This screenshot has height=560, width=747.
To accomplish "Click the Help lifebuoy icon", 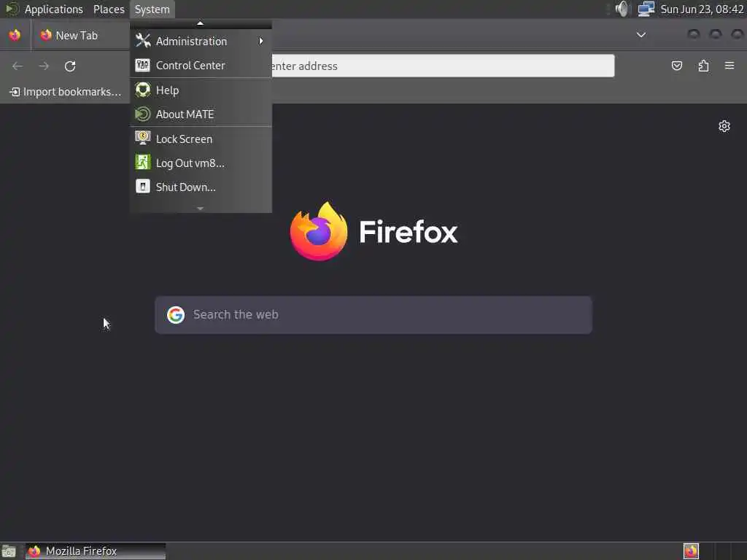I will (142, 90).
